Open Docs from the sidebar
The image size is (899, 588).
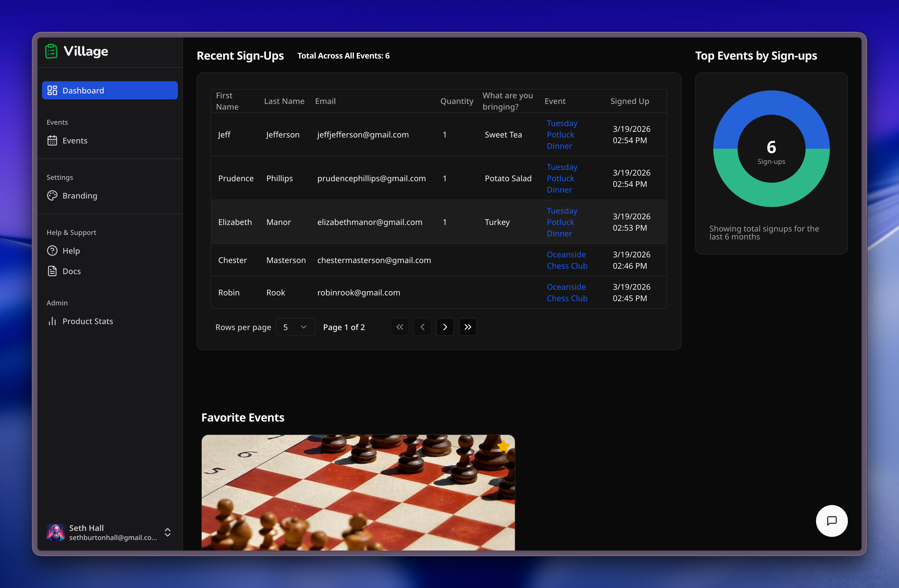coord(71,271)
